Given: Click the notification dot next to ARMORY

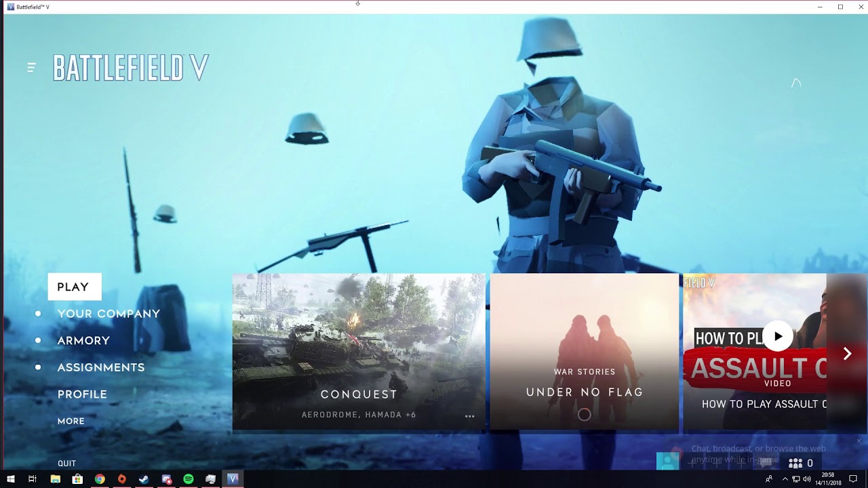Looking at the screenshot, I should pyautogui.click(x=38, y=340).
